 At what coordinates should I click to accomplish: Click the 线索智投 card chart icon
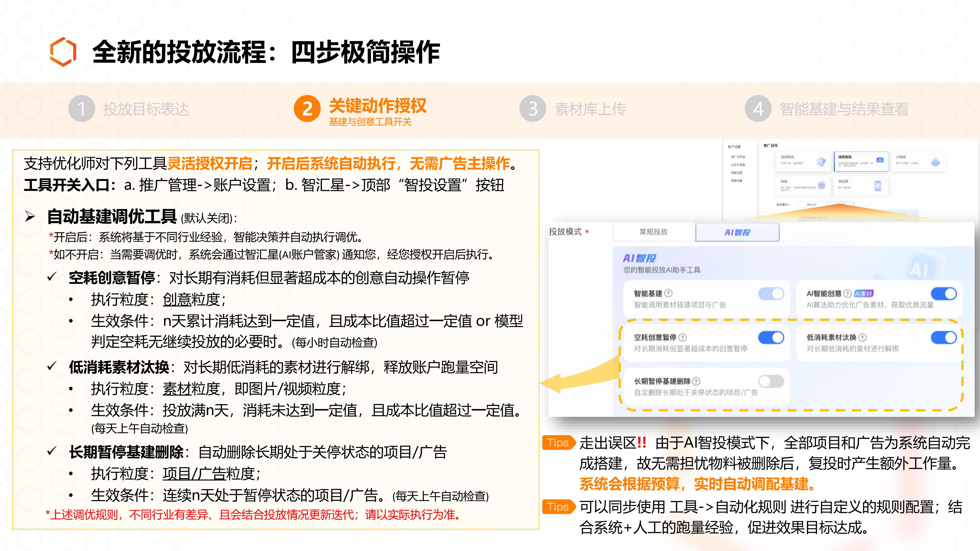pyautogui.click(x=880, y=161)
